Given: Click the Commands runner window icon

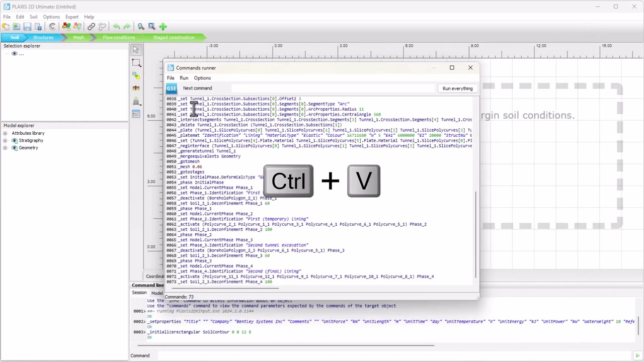Looking at the screenshot, I should tap(171, 68).
